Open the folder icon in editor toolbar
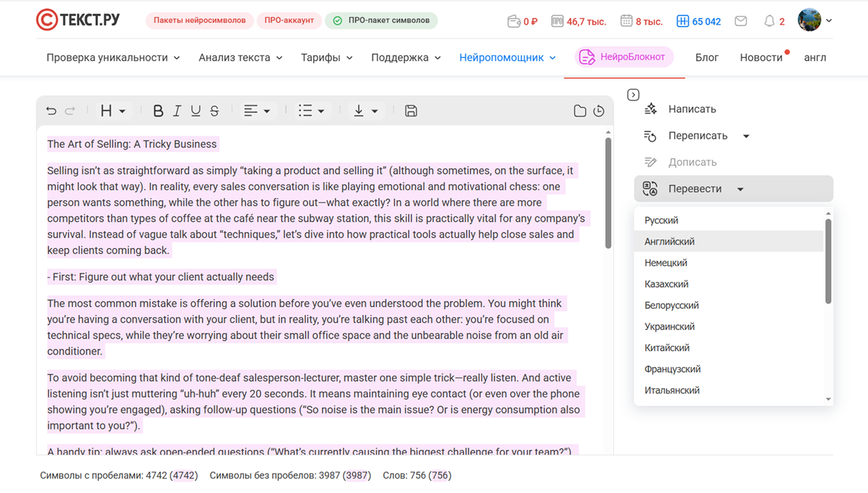 coord(580,110)
